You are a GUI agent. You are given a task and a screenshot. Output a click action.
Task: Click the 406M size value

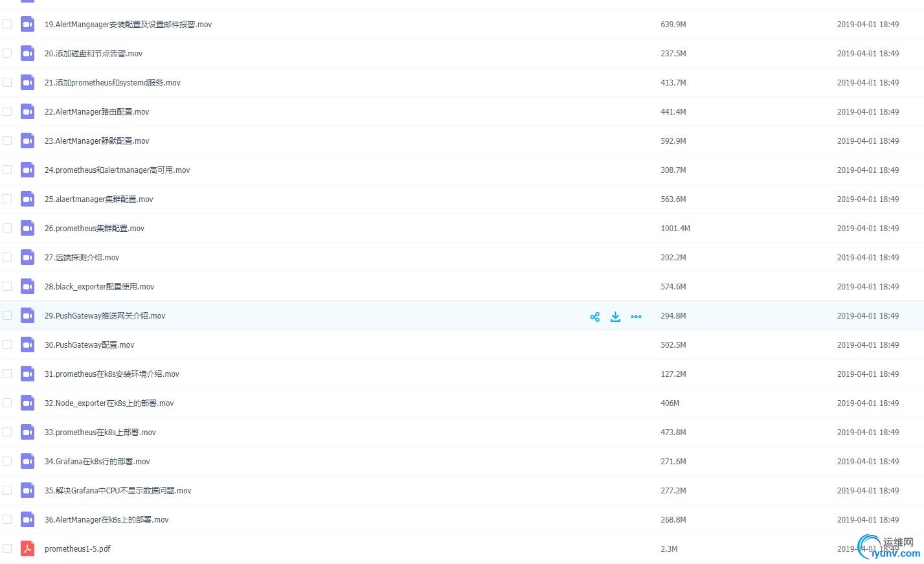[x=670, y=403]
